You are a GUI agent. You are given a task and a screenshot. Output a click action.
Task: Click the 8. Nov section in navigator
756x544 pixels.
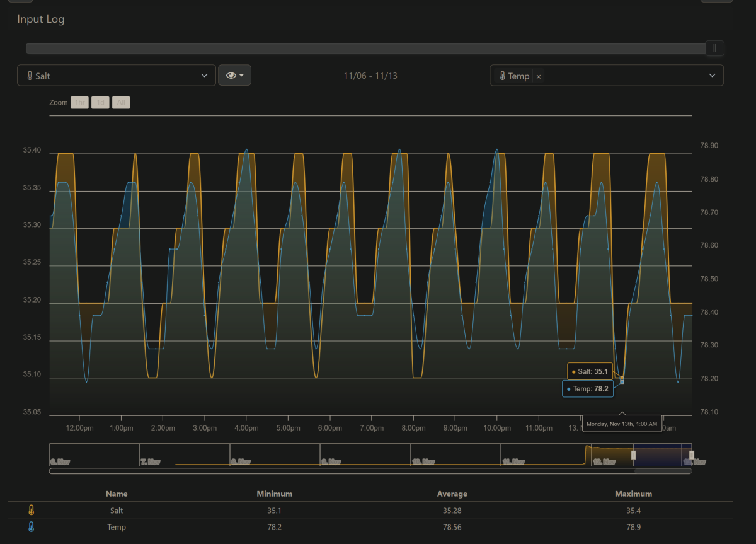[275, 455]
